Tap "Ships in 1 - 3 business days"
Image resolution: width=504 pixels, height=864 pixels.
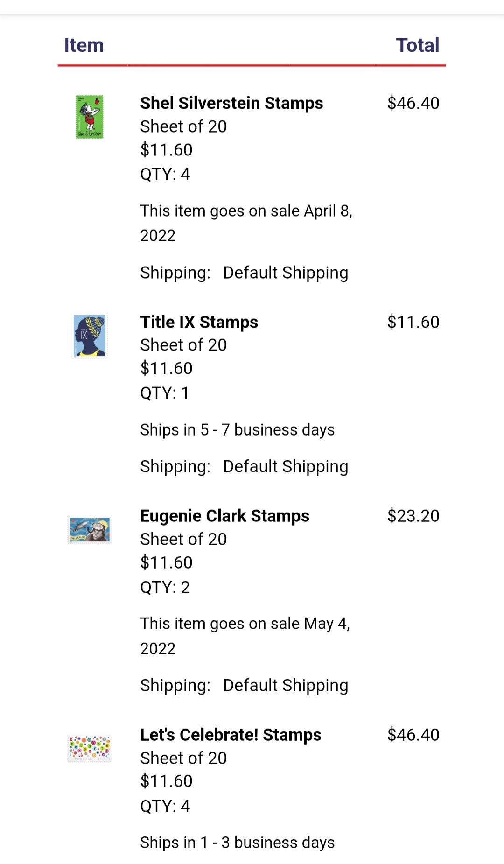tap(238, 843)
